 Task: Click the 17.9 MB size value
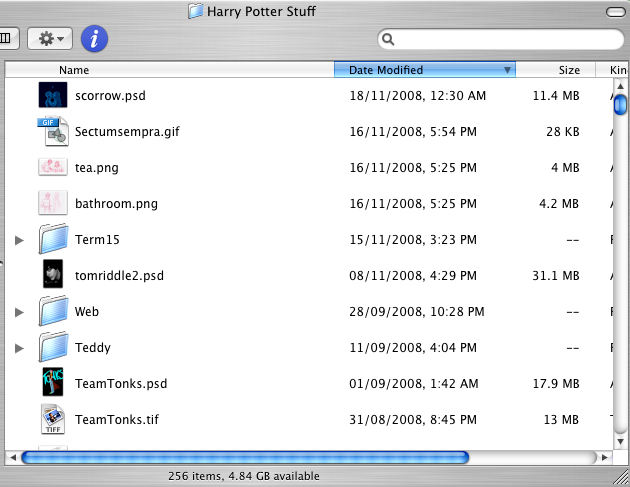(556, 383)
